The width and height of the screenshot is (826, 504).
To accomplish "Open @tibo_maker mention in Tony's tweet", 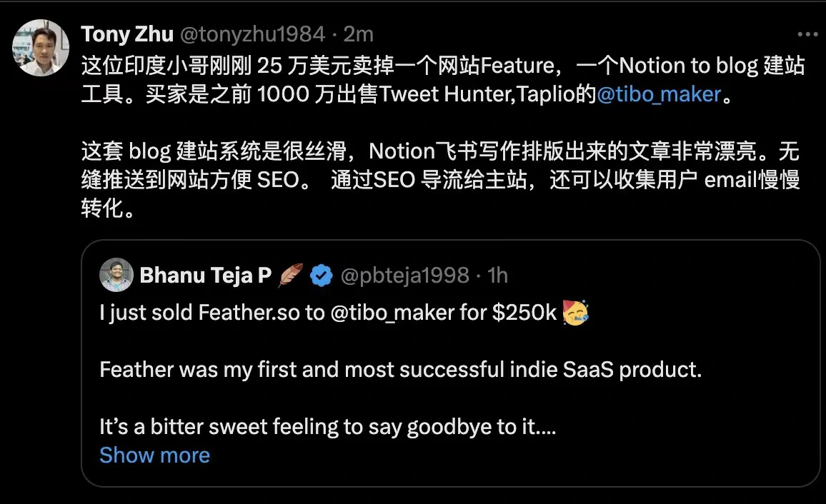I will coord(659,94).
